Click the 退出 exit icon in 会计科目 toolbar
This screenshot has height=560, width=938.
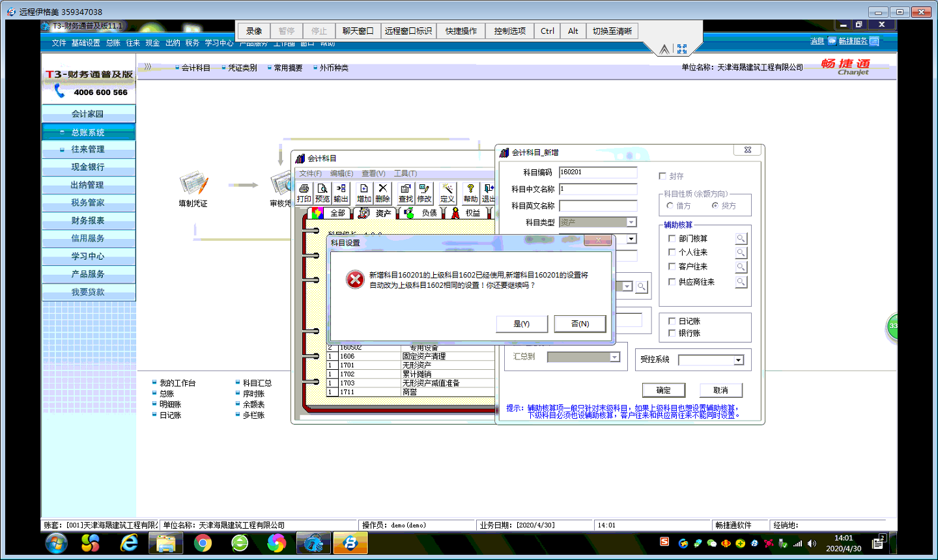[x=488, y=193]
